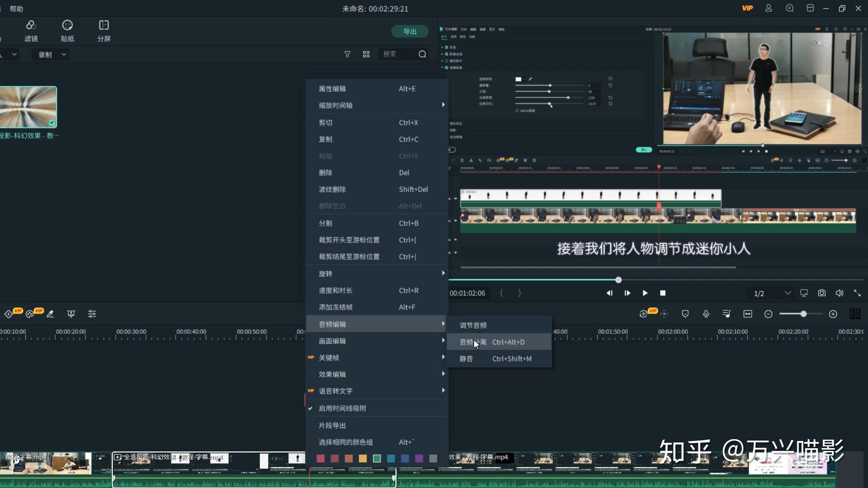Open the message center icon

click(789, 8)
